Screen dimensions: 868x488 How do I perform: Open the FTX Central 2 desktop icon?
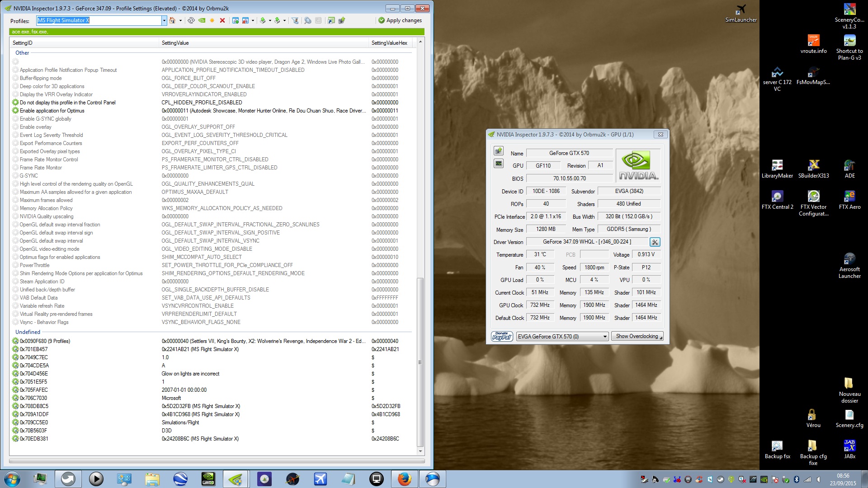tap(777, 200)
